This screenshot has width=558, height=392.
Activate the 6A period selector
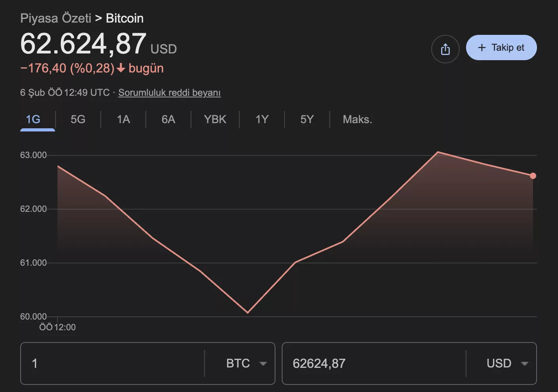click(168, 119)
